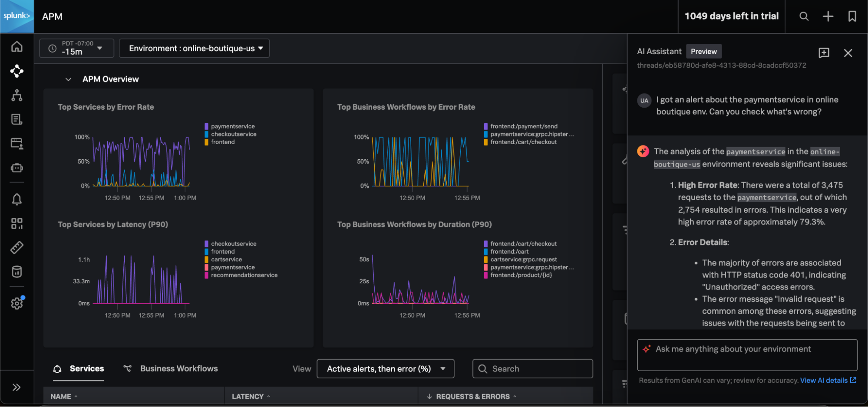Screen dimensions: 868x407
Task: Close the AI Assistant panel
Action: coord(848,53)
